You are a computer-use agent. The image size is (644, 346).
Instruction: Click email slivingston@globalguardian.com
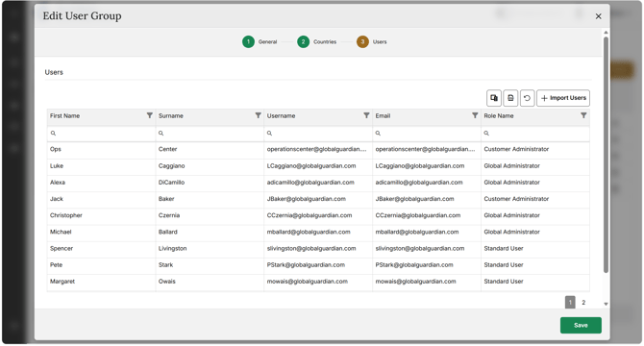(x=420, y=248)
